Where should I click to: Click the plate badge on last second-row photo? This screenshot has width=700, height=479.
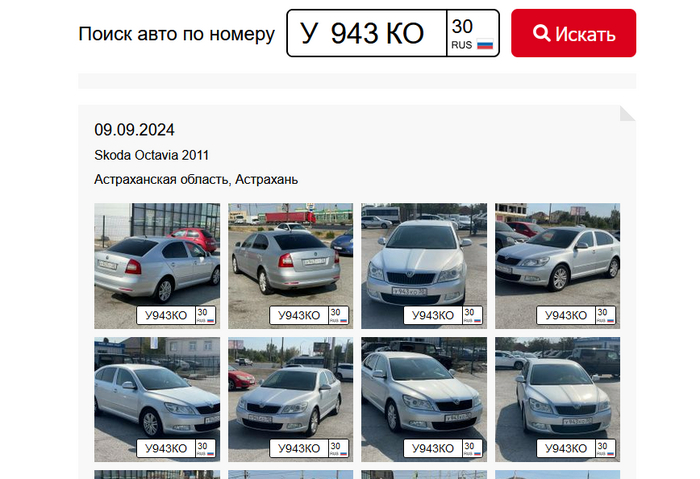click(576, 448)
